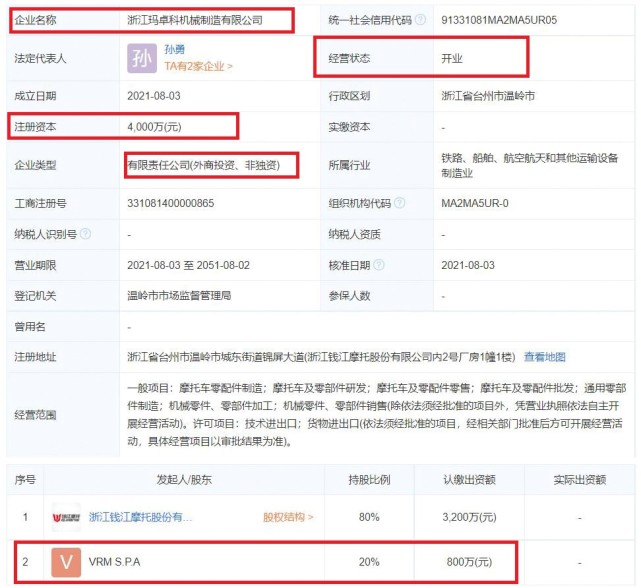This screenshot has width=641, height=588.
Task: Click the 纳税人资质 label
Action: coord(354,234)
